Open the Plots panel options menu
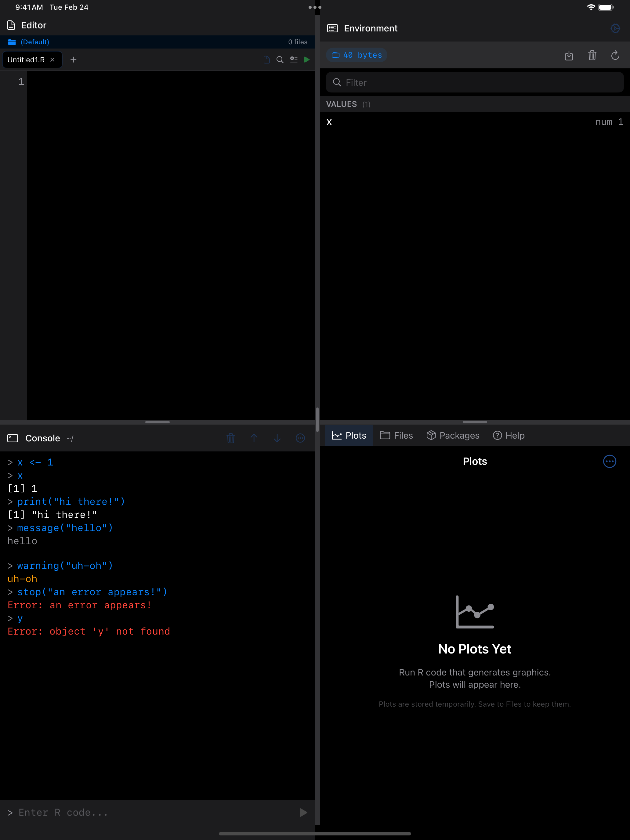Viewport: 630px width, 840px height. coord(609,462)
